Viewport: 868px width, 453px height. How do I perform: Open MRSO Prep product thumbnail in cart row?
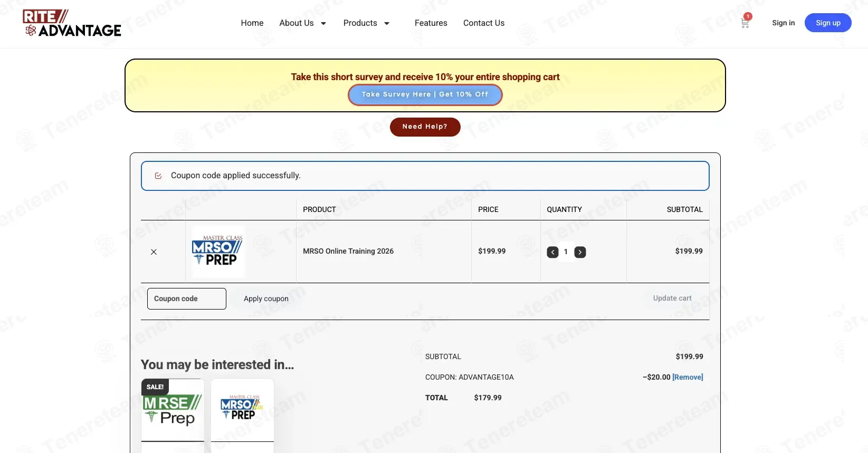pos(217,252)
